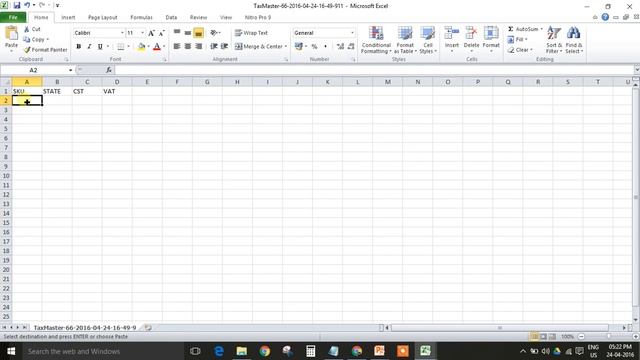Click the Undo arrow icon

point(27,5)
